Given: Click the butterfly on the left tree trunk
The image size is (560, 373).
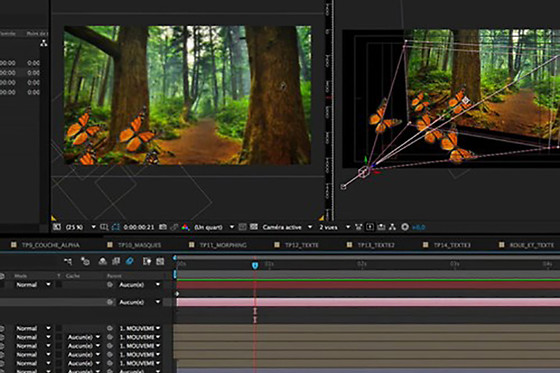Looking at the screenshot, I should coord(137,131).
